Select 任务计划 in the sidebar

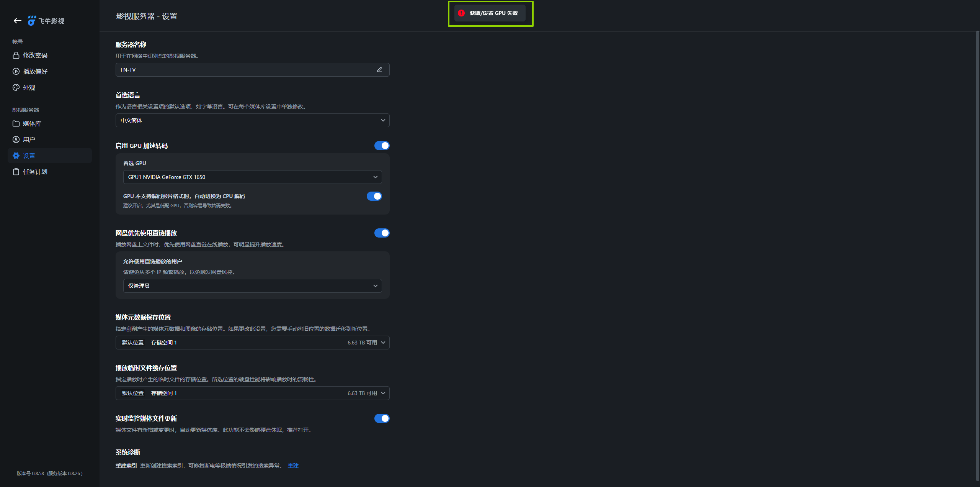point(35,172)
